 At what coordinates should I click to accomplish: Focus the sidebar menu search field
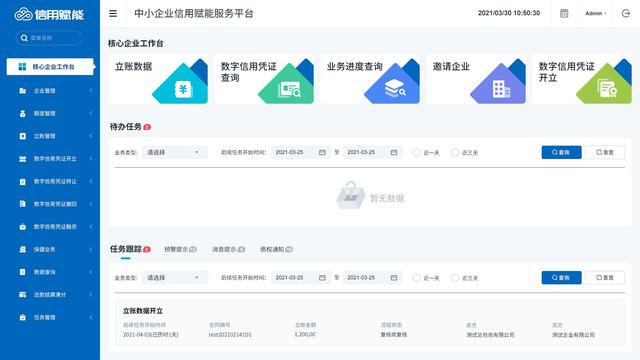tap(49, 38)
